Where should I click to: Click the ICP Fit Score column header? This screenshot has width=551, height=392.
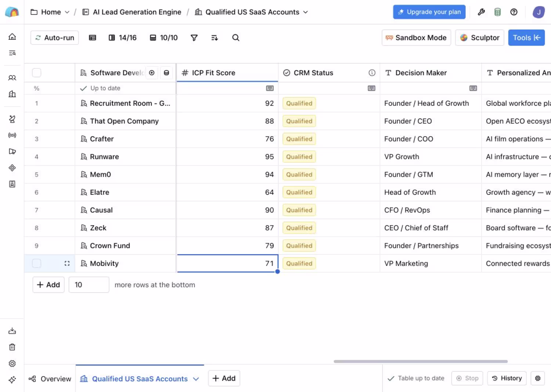point(227,73)
